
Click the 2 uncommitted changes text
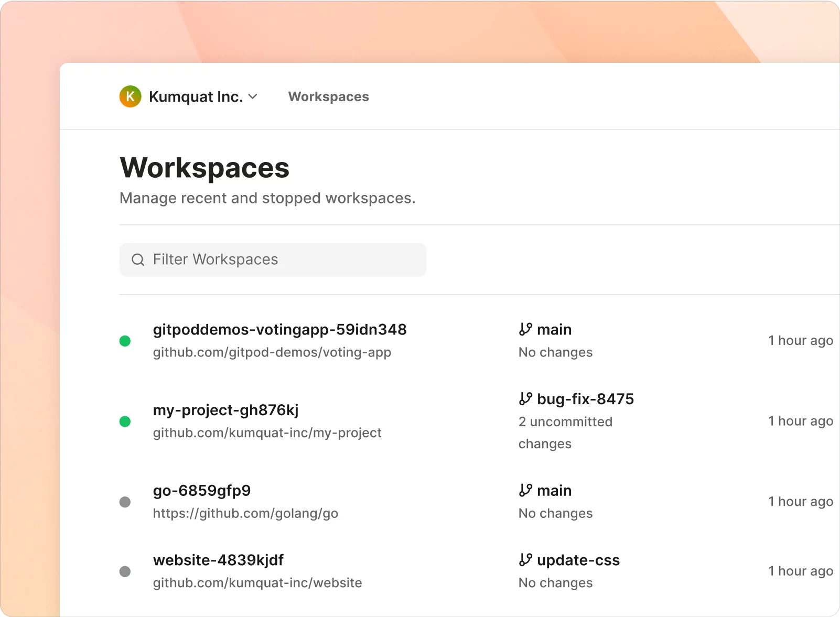pos(565,432)
